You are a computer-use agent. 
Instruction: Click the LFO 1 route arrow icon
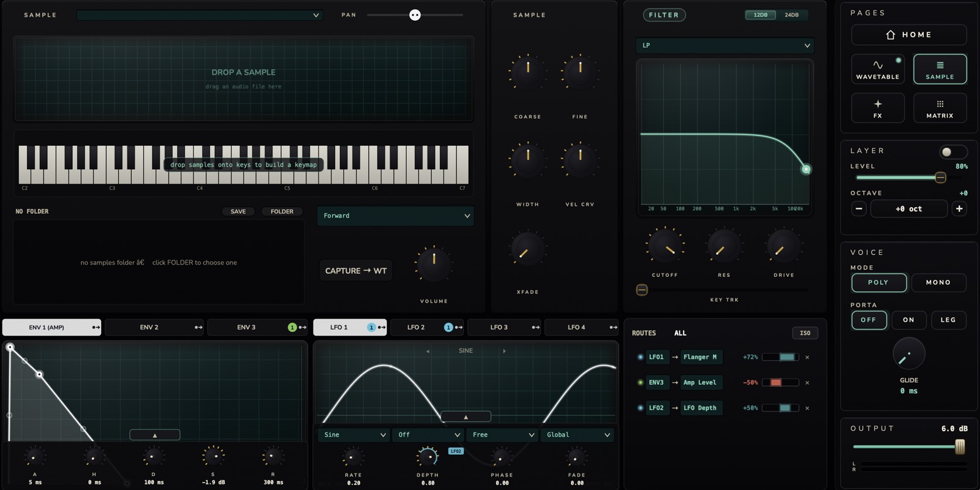(x=382, y=328)
